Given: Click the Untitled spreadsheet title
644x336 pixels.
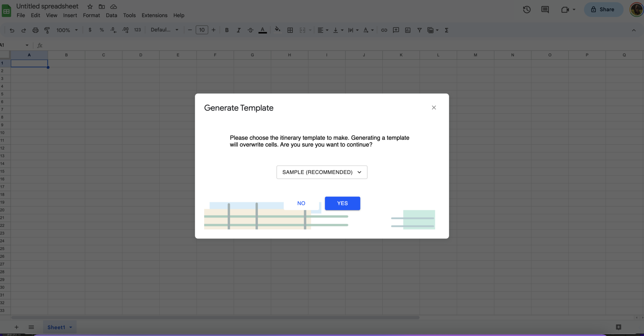Looking at the screenshot, I should [x=47, y=6].
